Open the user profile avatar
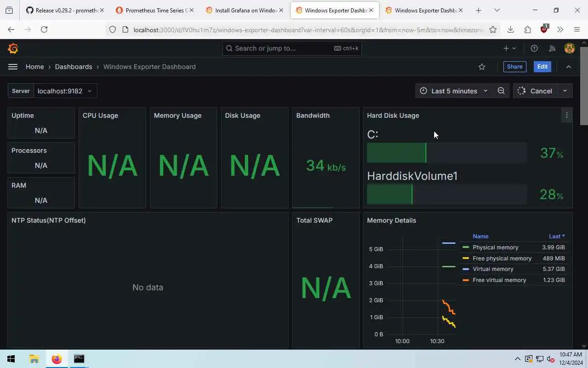588x368 pixels. [x=570, y=48]
